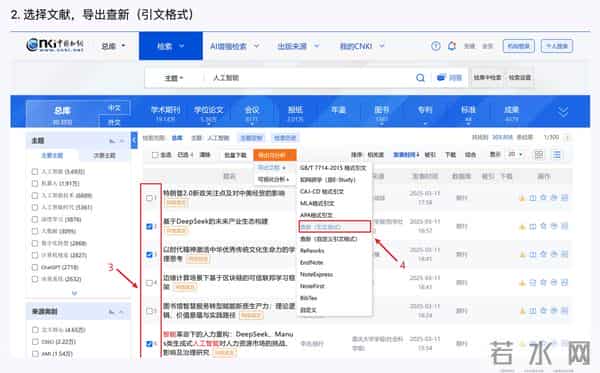The image size is (600, 373).
Task: Choose EndNote export option
Action: (311, 262)
